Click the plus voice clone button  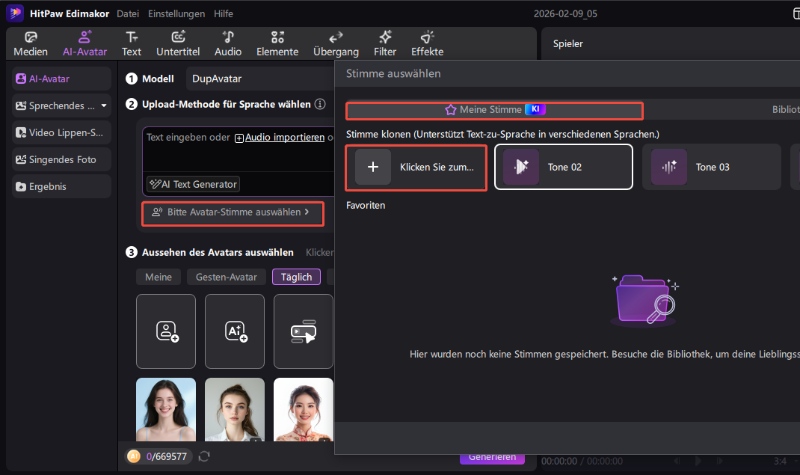coord(373,167)
